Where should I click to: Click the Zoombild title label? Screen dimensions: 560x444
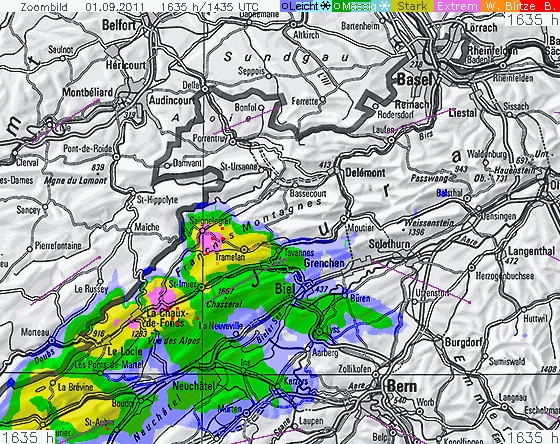point(44,6)
